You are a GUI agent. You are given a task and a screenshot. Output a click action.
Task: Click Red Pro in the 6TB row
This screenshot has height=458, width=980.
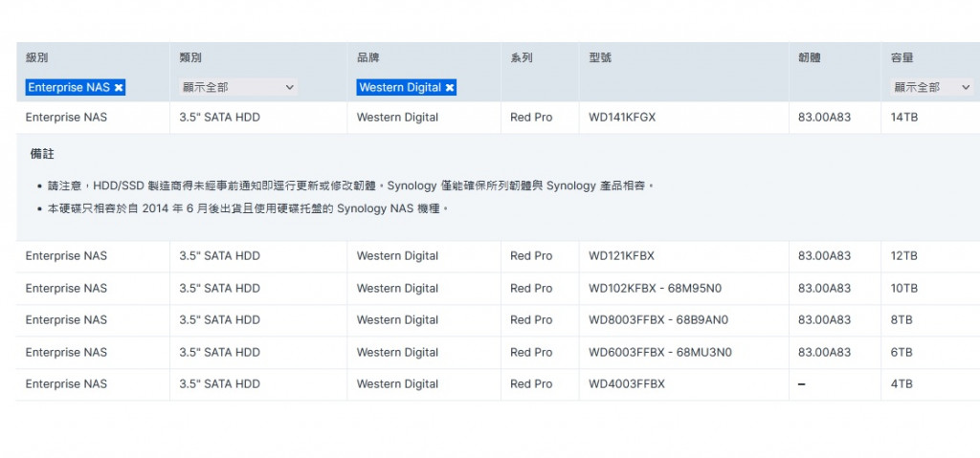[531, 353]
